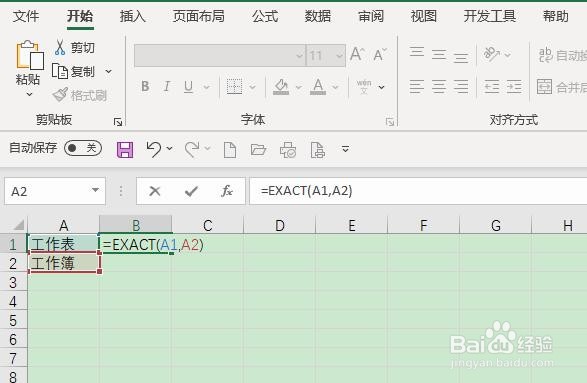Switch to the 审阅 tab
The width and height of the screenshot is (587, 383).
point(371,16)
